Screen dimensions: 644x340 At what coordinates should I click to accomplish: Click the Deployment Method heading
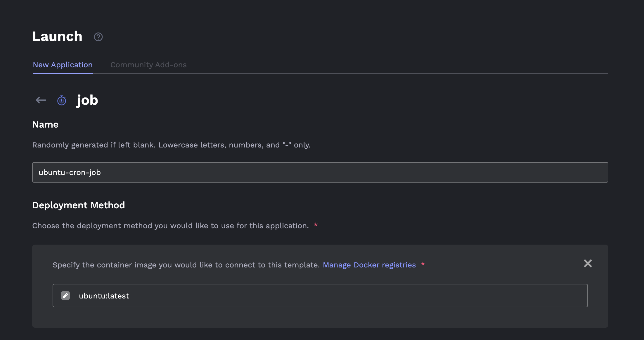click(79, 205)
